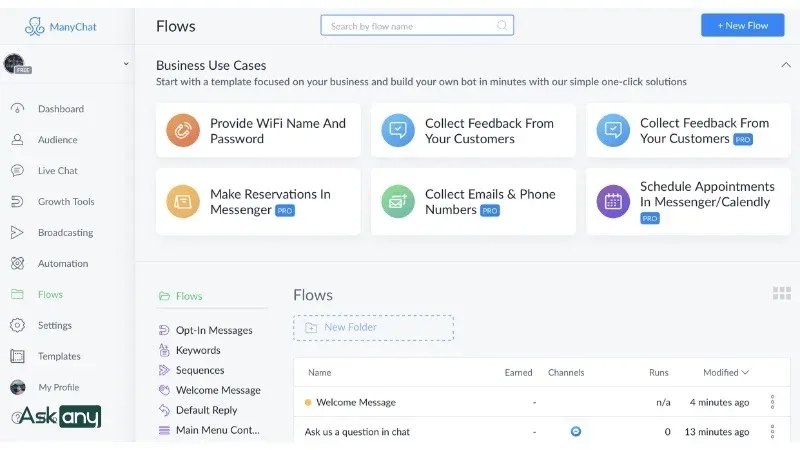Open Opt-In Messages in flows list
The width and height of the screenshot is (800, 450).
tap(214, 330)
